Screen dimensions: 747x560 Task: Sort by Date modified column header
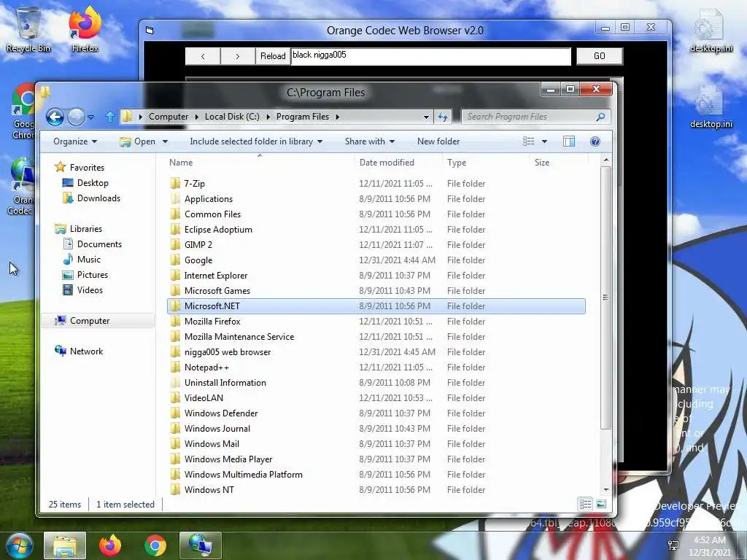(x=398, y=163)
